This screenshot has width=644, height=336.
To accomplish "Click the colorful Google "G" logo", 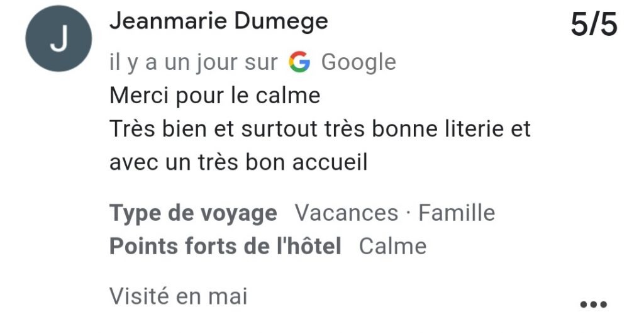I will pyautogui.click(x=299, y=62).
